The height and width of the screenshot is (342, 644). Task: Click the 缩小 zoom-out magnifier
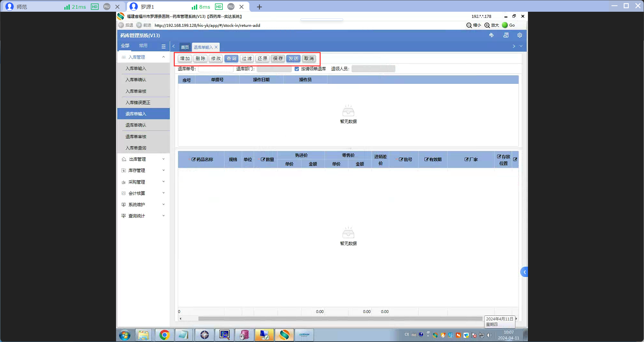tap(469, 25)
